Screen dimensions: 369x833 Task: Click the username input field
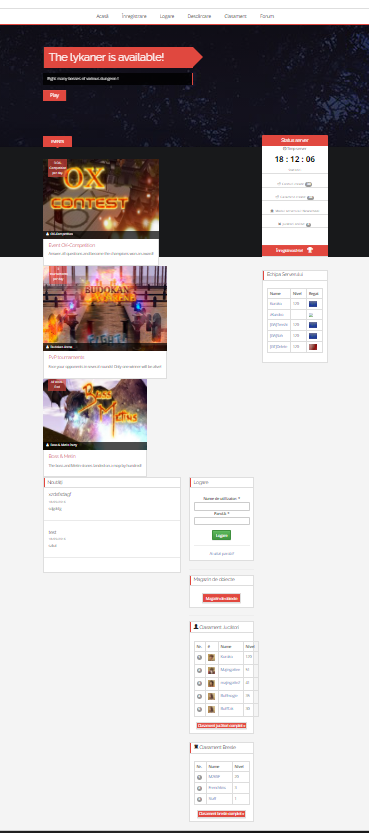(x=222, y=507)
